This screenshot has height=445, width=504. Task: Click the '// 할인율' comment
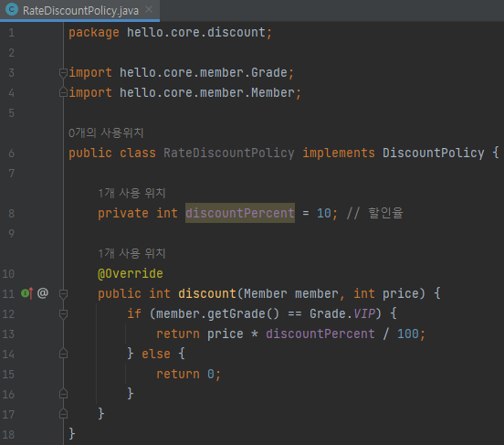[374, 213]
